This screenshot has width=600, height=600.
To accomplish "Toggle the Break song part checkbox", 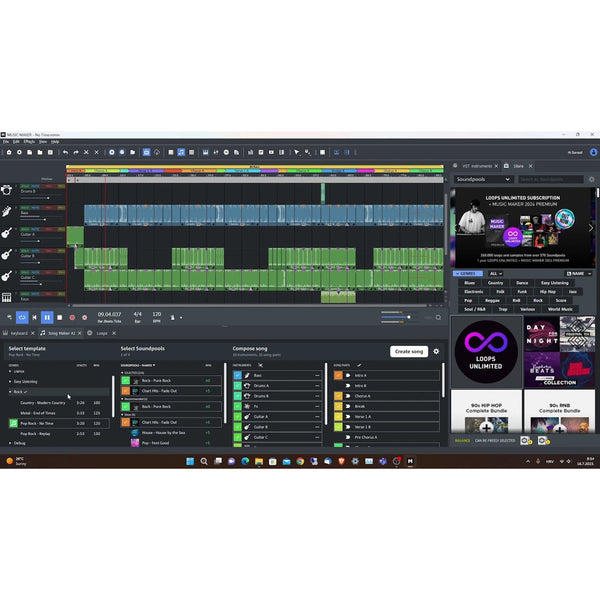I will [x=338, y=406].
